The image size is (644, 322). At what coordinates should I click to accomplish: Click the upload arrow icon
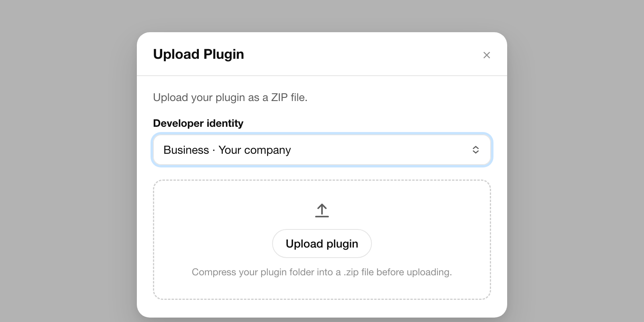coord(322,211)
